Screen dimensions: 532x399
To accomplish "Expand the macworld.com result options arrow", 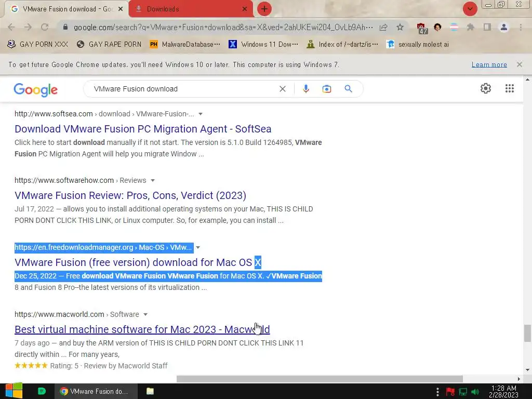I will [x=145, y=314].
